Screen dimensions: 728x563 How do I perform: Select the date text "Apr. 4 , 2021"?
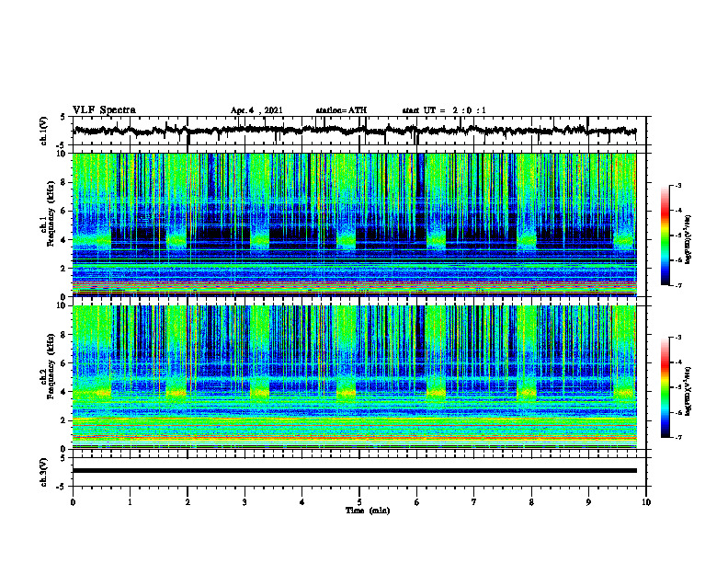click(x=256, y=110)
